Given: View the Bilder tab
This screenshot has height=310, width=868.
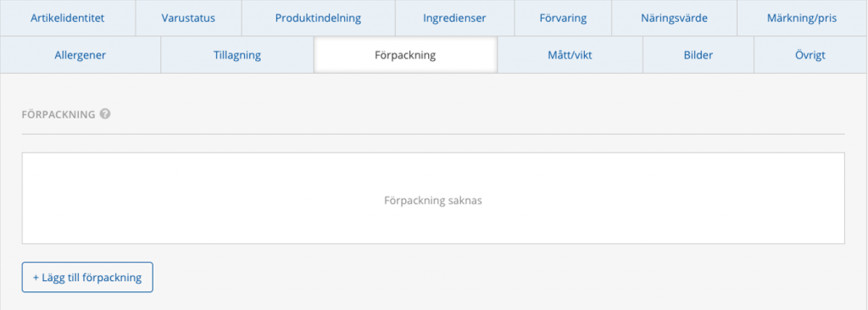Looking at the screenshot, I should coord(698,55).
